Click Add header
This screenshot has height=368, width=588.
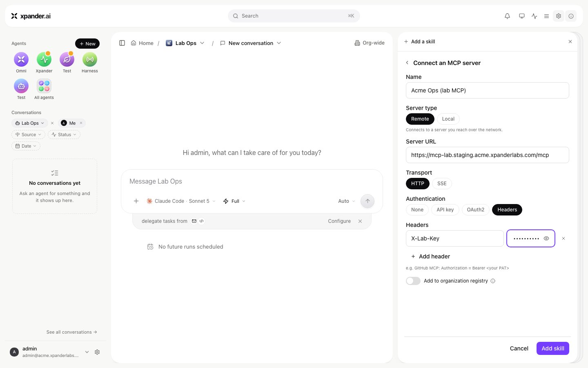[x=430, y=256]
